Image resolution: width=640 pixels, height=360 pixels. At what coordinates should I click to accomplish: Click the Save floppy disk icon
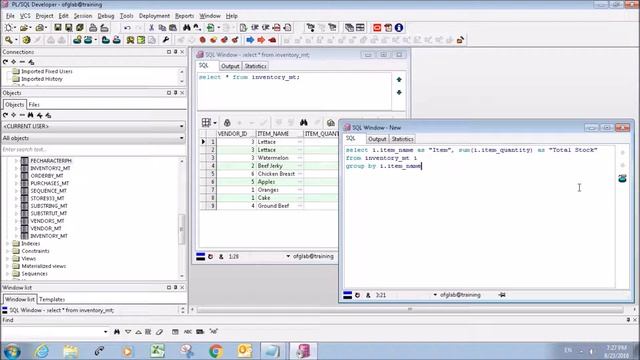58,28
